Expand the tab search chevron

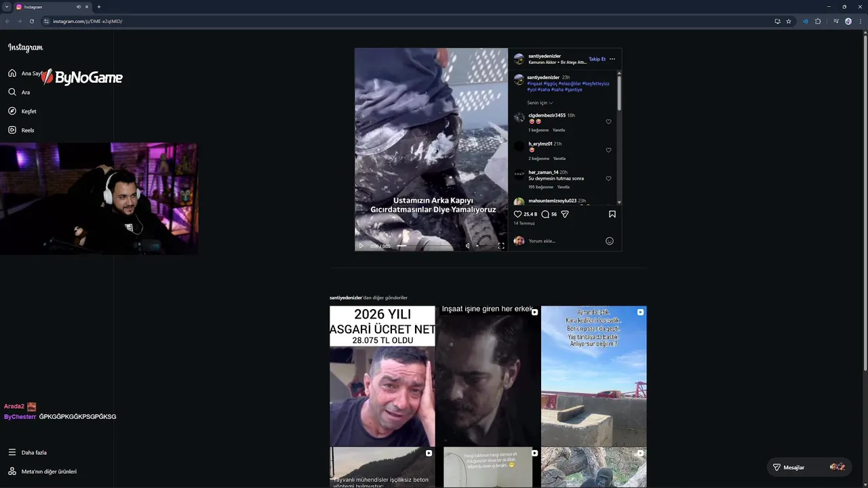click(7, 7)
